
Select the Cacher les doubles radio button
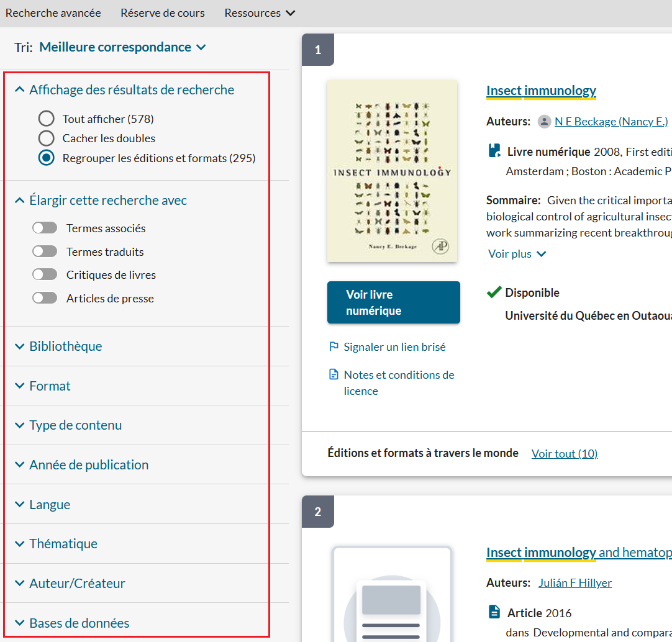47,138
